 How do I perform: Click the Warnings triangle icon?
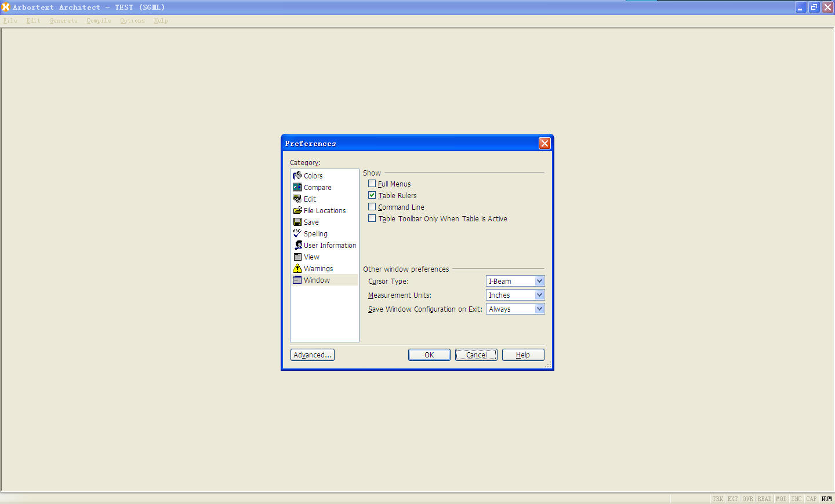297,268
